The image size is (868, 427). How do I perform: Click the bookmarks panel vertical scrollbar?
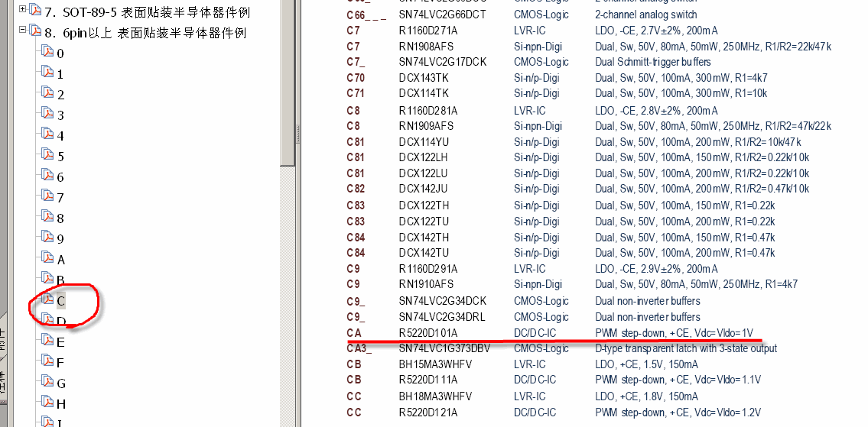tap(288, 76)
